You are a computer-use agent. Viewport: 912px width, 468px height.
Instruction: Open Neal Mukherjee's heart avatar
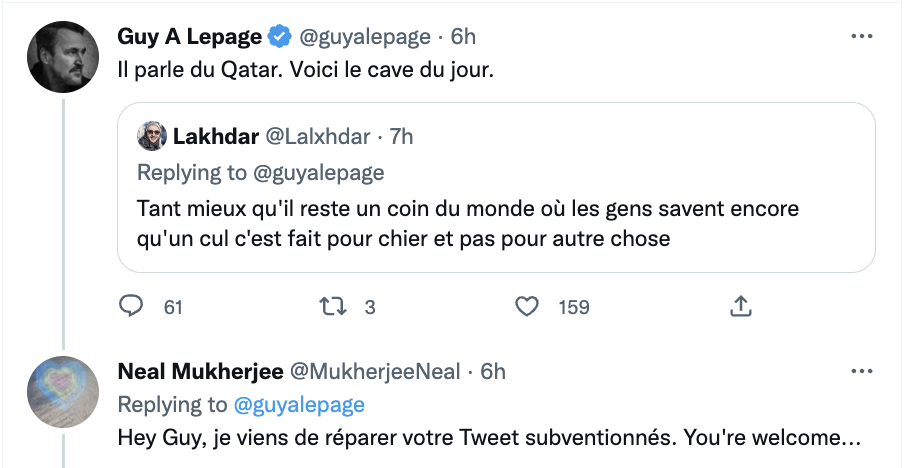[x=63, y=392]
